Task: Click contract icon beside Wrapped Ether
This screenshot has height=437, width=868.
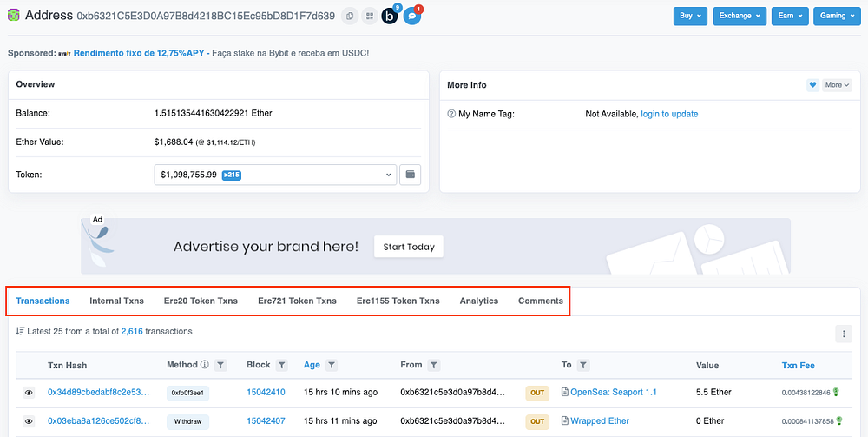Action: pos(565,421)
